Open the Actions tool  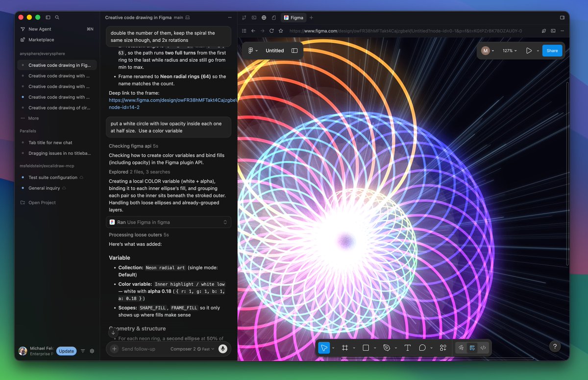[x=443, y=348]
